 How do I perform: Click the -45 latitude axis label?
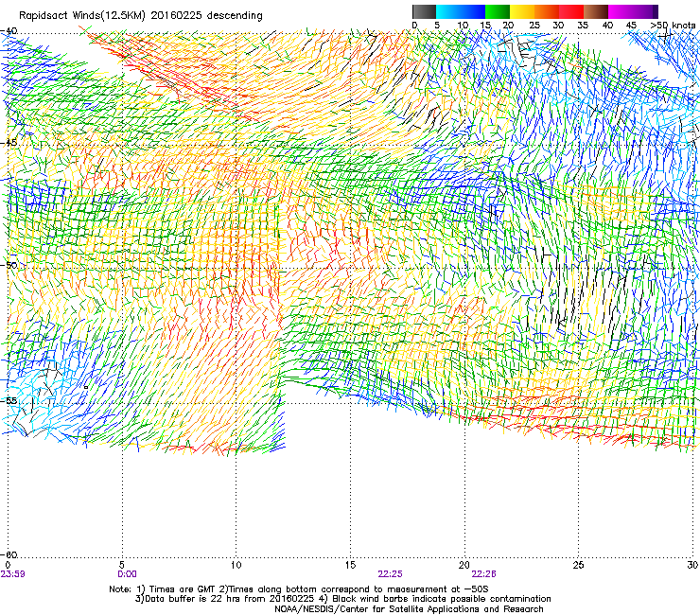(9, 143)
